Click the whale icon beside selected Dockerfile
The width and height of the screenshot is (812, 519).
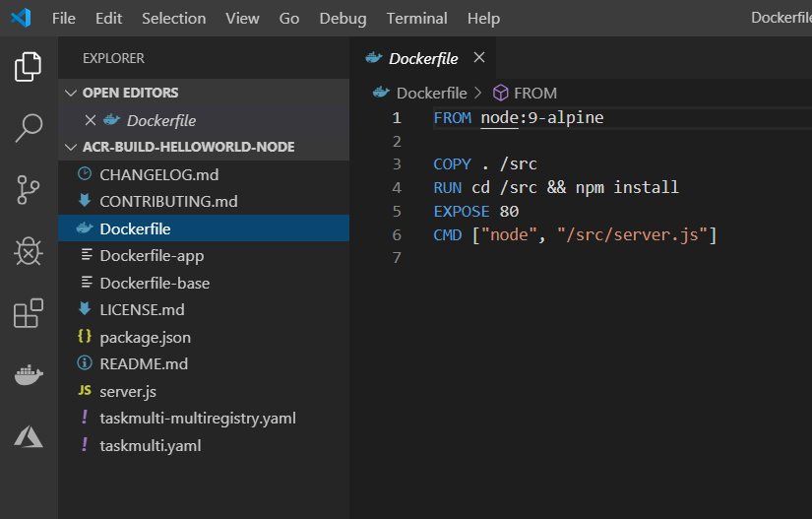(x=85, y=227)
